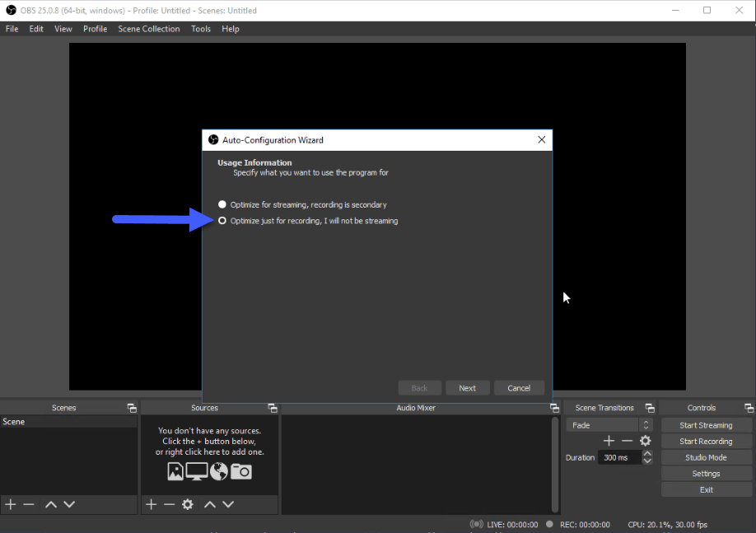
Task: Move scene down in Scenes list
Action: click(x=69, y=504)
